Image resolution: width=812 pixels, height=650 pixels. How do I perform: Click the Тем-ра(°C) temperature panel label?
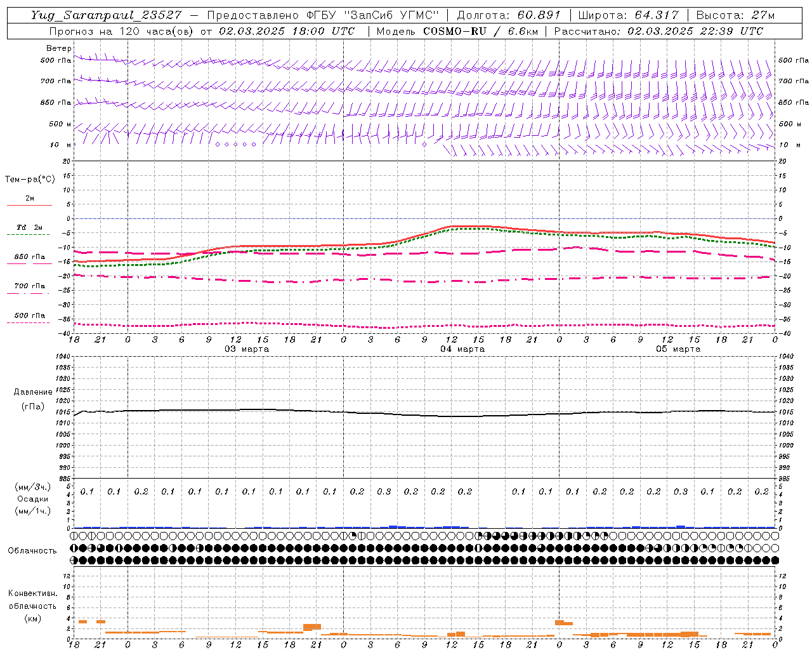[30, 180]
